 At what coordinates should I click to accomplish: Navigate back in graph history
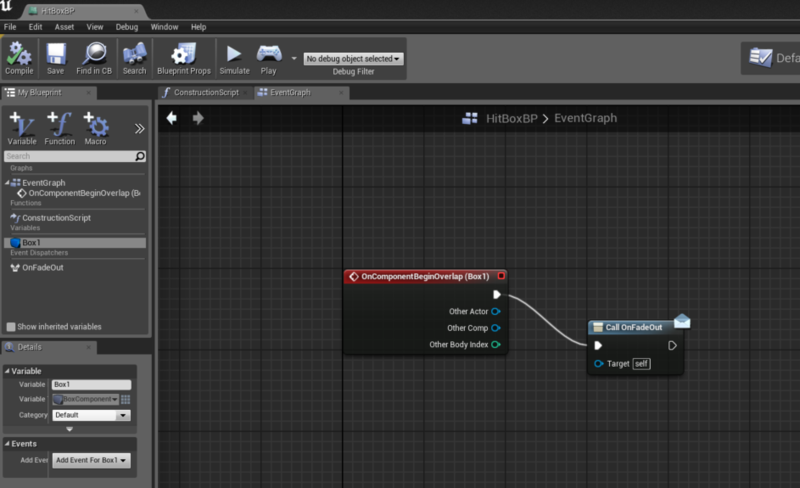coord(171,118)
